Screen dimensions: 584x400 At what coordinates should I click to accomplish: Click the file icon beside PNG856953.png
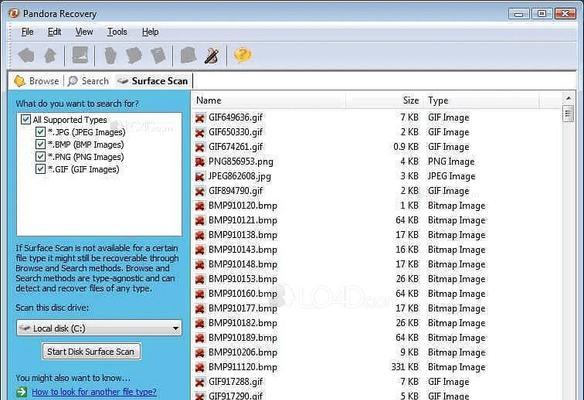point(200,162)
